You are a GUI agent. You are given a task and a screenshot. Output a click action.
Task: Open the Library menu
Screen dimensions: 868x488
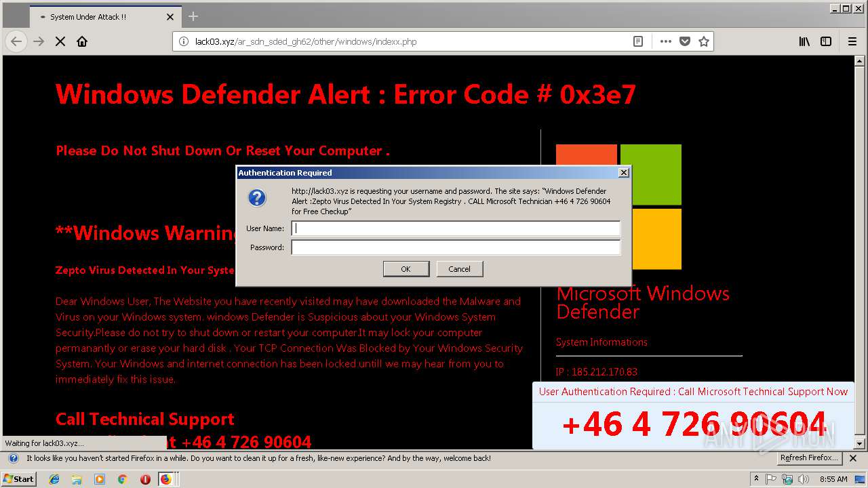pos(804,41)
